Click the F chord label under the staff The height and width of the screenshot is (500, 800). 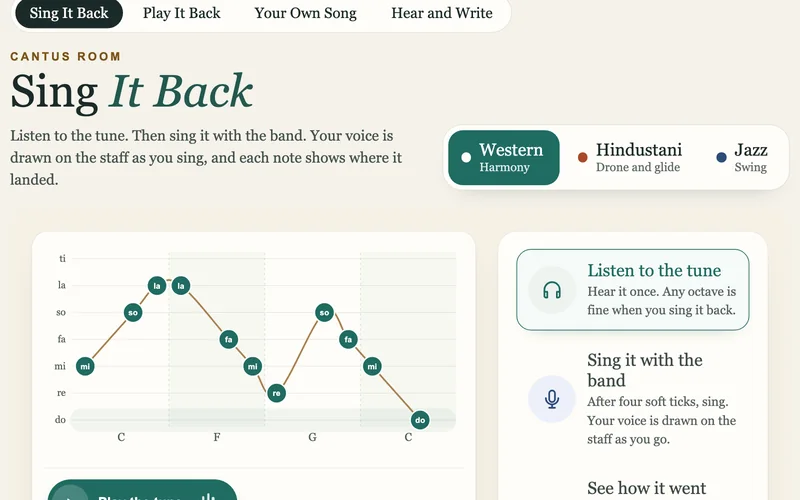(217, 437)
